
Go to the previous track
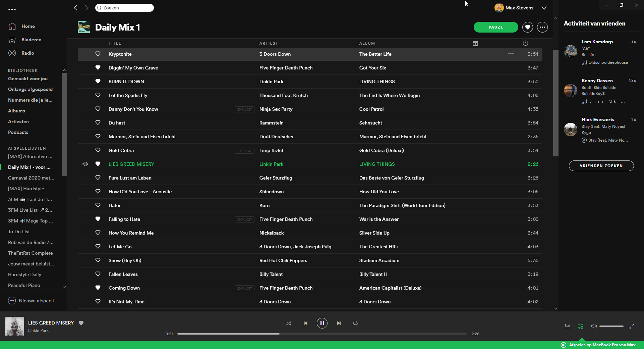(x=305, y=323)
